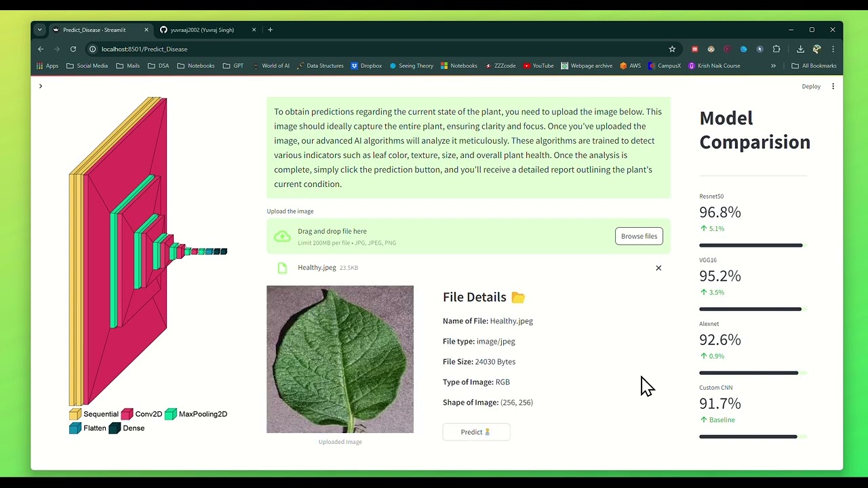The image size is (868, 488).
Task: Click the Predict button
Action: point(476,432)
